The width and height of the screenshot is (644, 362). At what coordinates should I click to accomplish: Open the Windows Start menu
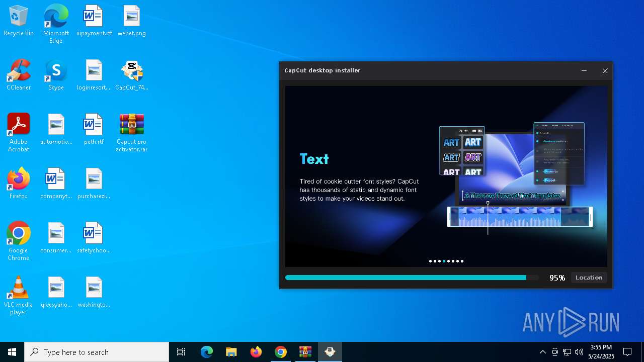coord(12,352)
